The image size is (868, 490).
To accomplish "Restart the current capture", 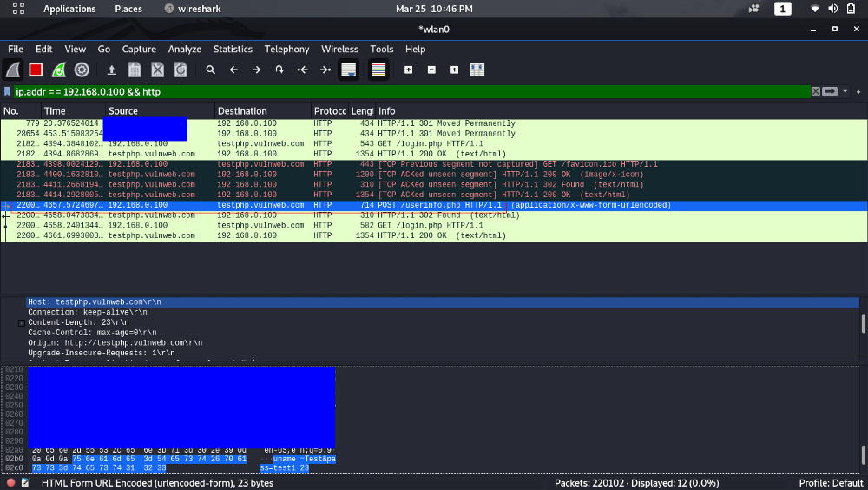I will 59,70.
